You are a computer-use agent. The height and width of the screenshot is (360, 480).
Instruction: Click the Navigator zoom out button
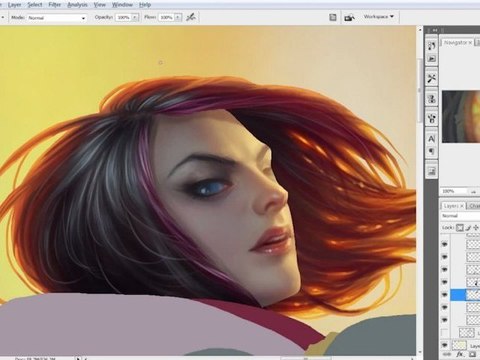point(473,192)
